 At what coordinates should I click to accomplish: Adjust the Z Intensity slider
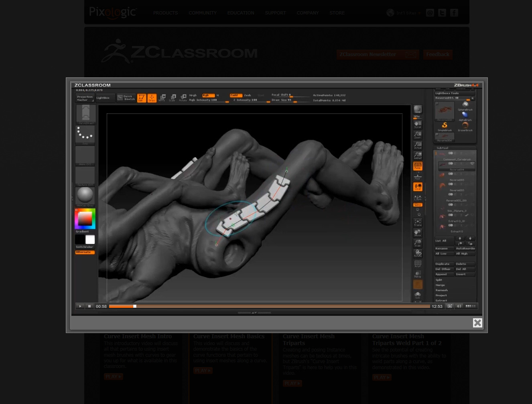(x=246, y=100)
